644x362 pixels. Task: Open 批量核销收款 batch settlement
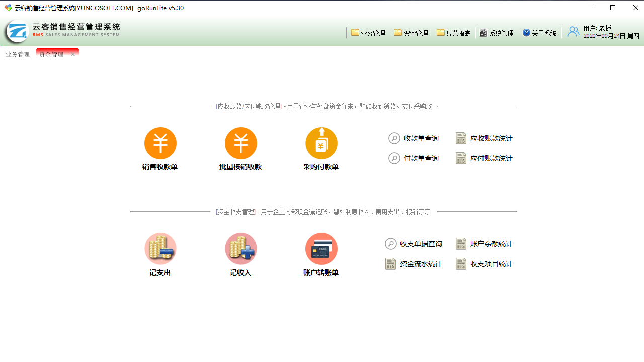click(240, 148)
